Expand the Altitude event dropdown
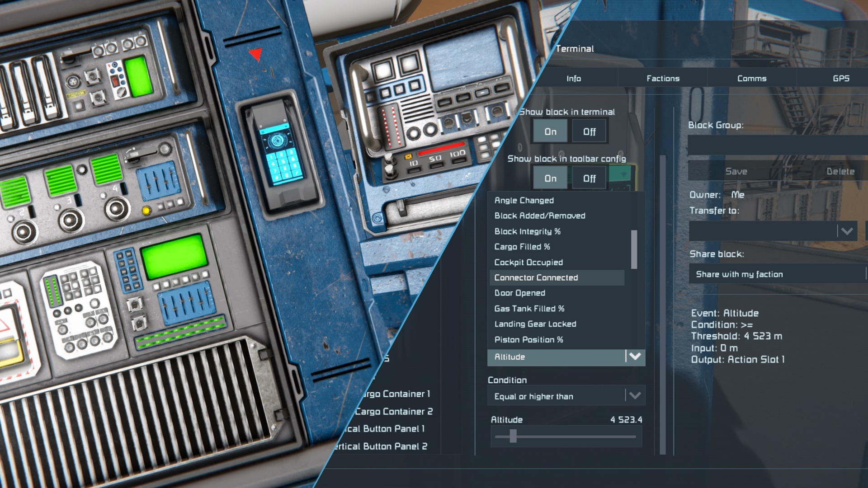The height and width of the screenshot is (488, 868). pyautogui.click(x=634, y=357)
